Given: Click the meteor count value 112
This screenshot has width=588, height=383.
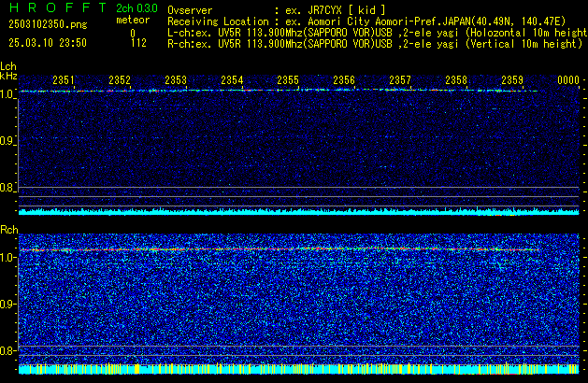Looking at the screenshot, I should (x=138, y=43).
